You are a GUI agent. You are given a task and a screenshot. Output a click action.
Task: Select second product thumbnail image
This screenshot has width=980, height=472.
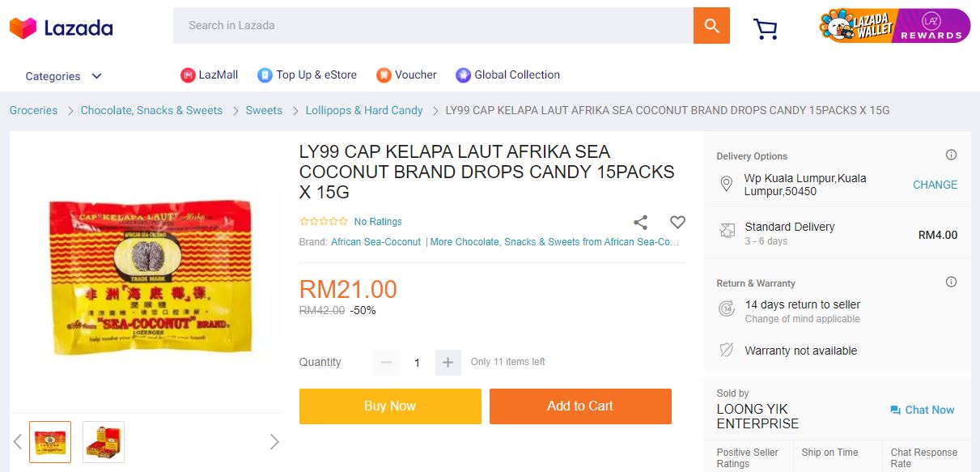click(x=104, y=442)
